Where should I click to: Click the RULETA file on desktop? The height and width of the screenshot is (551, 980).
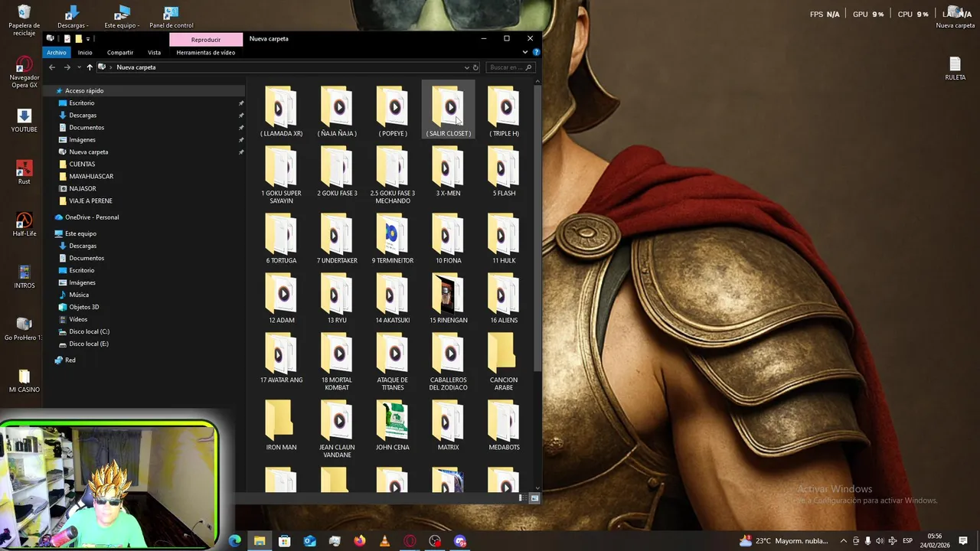pyautogui.click(x=955, y=67)
